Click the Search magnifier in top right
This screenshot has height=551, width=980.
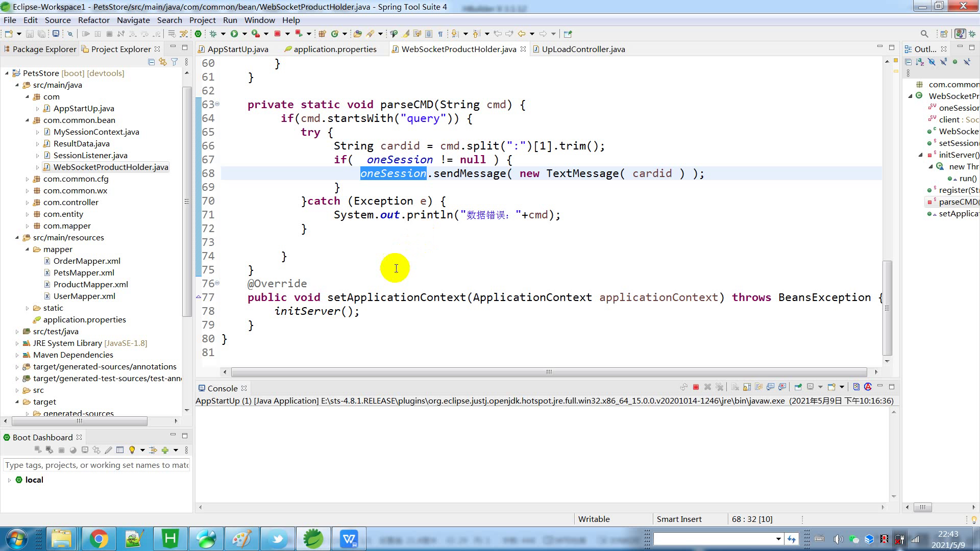point(924,34)
